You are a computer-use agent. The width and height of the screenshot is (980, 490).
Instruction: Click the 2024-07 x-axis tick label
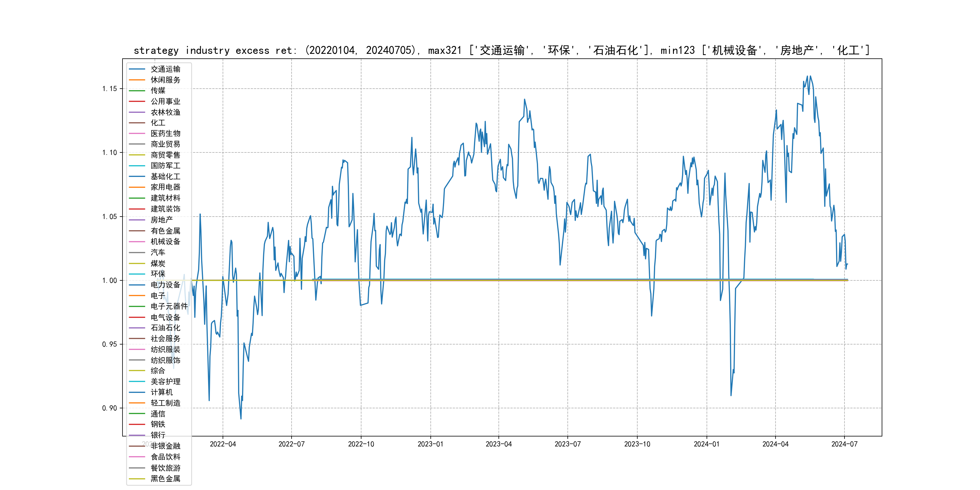click(x=844, y=444)
